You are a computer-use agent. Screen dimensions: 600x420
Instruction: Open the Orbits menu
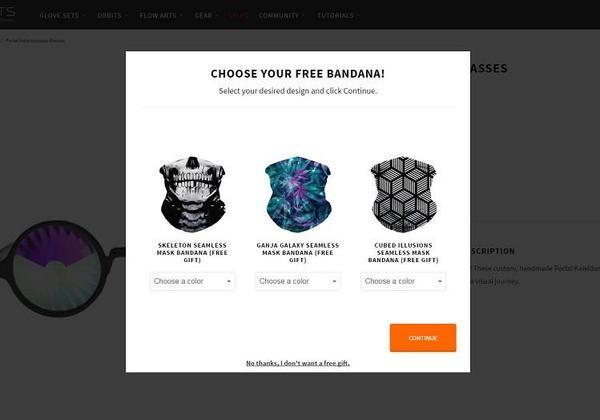tap(112, 15)
